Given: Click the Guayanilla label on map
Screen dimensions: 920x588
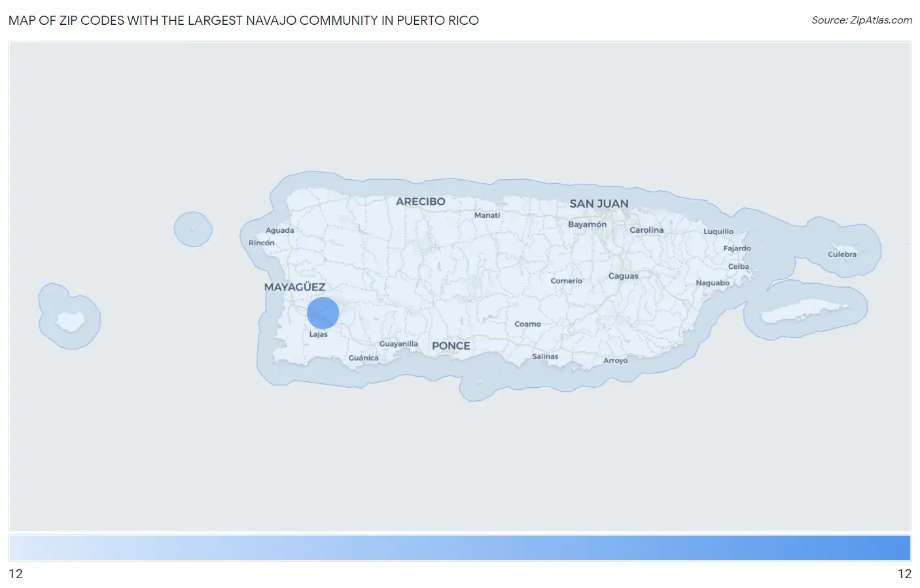Looking at the screenshot, I should coord(398,344).
